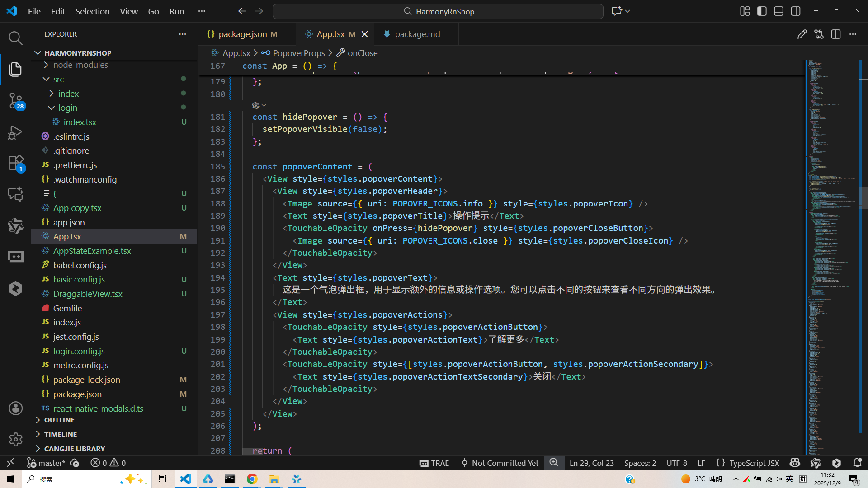Open the Selection menu

[x=92, y=11]
